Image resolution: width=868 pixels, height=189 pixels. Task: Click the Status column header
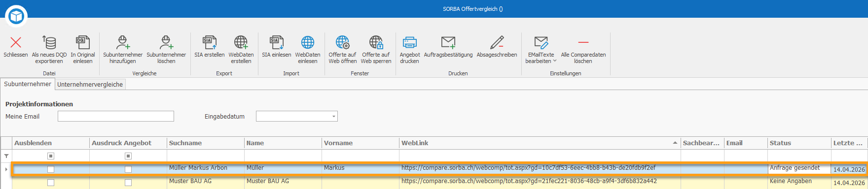(x=799, y=143)
